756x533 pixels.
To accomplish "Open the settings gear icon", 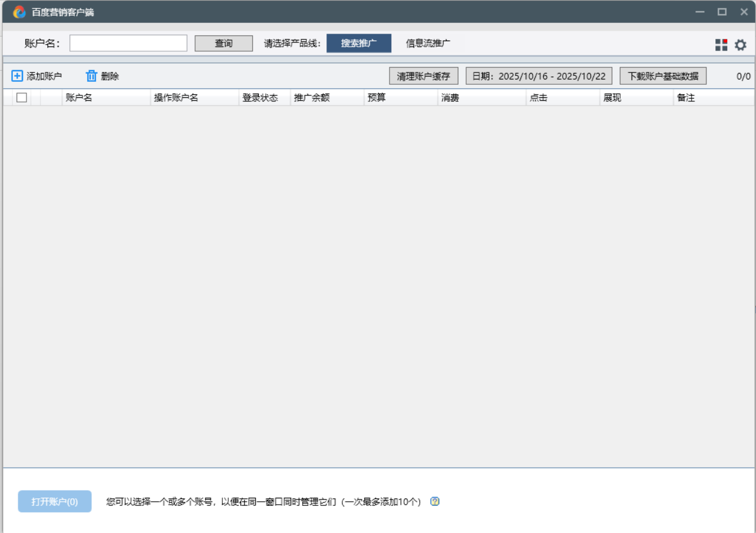I will [x=740, y=44].
